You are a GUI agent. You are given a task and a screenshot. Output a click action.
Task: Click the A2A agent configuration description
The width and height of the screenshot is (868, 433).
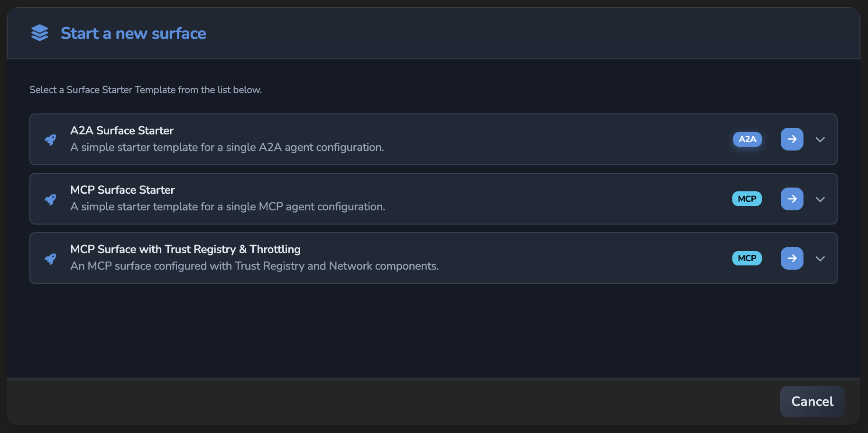click(227, 147)
